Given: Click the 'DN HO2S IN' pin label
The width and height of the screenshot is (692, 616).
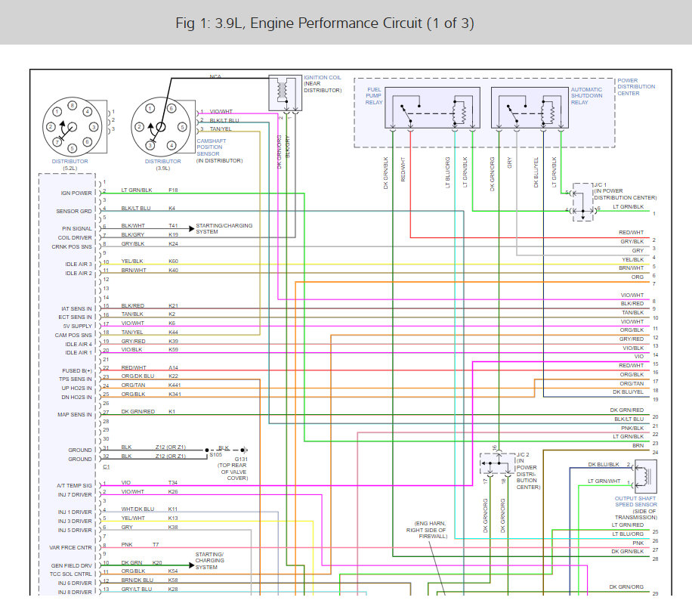Looking at the screenshot, I should (x=77, y=398).
